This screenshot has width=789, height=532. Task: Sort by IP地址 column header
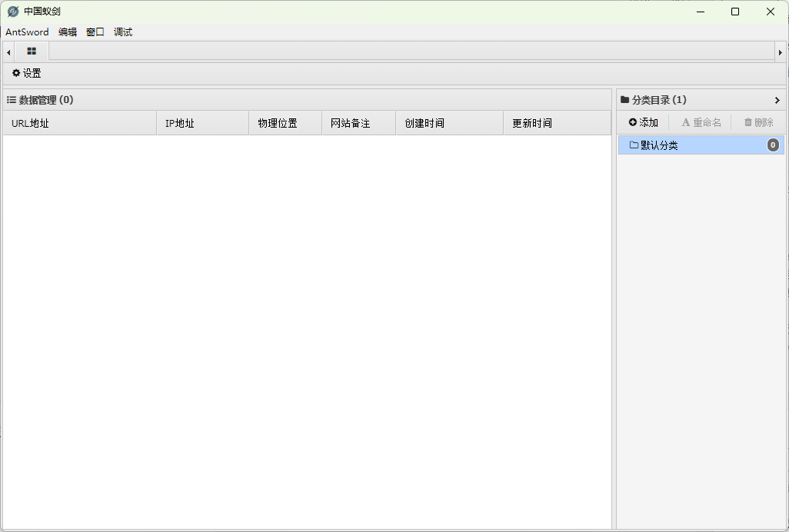pyautogui.click(x=179, y=123)
